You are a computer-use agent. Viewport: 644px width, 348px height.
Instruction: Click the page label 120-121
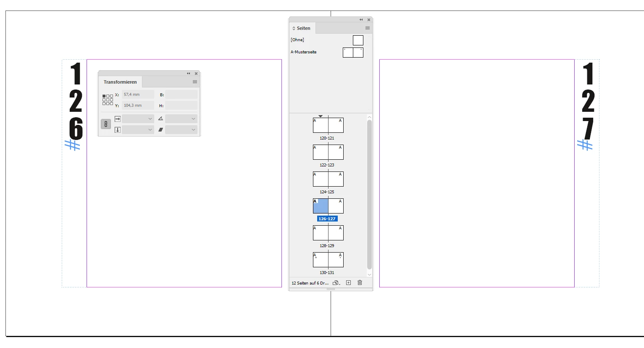pos(327,138)
